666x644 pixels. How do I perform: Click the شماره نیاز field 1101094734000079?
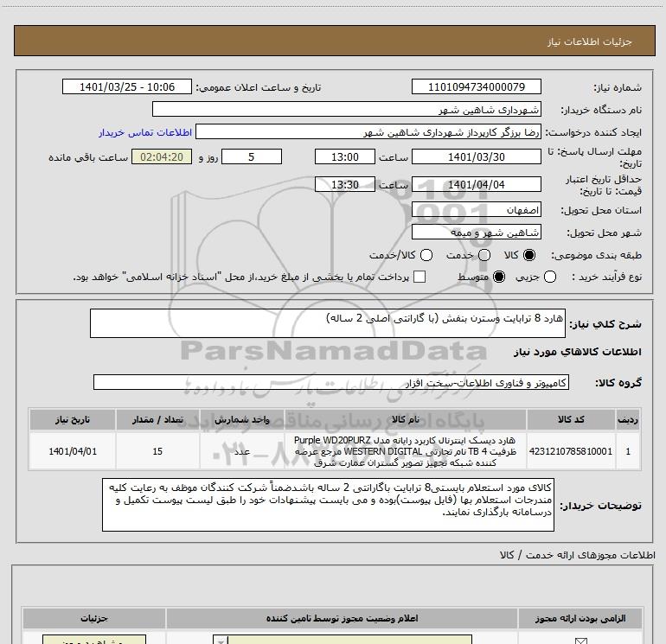[476, 86]
